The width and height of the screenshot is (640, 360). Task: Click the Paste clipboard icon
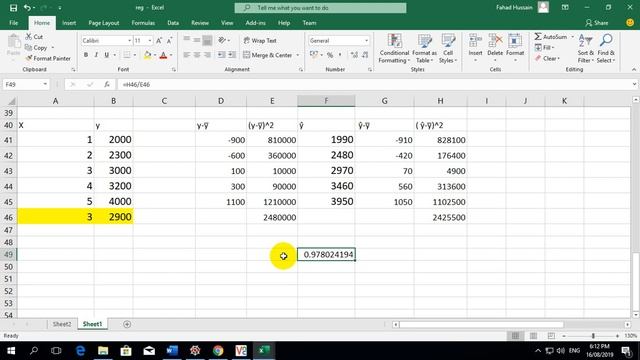pyautogui.click(x=14, y=42)
